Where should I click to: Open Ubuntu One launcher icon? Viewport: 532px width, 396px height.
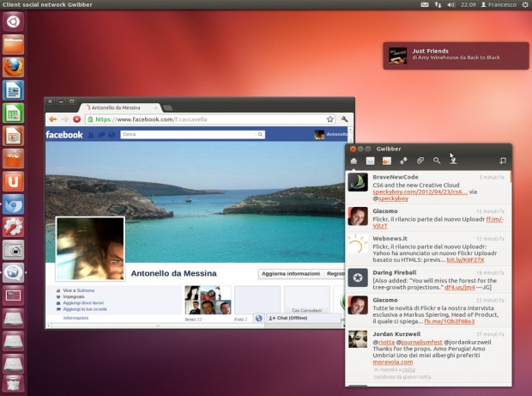13,181
